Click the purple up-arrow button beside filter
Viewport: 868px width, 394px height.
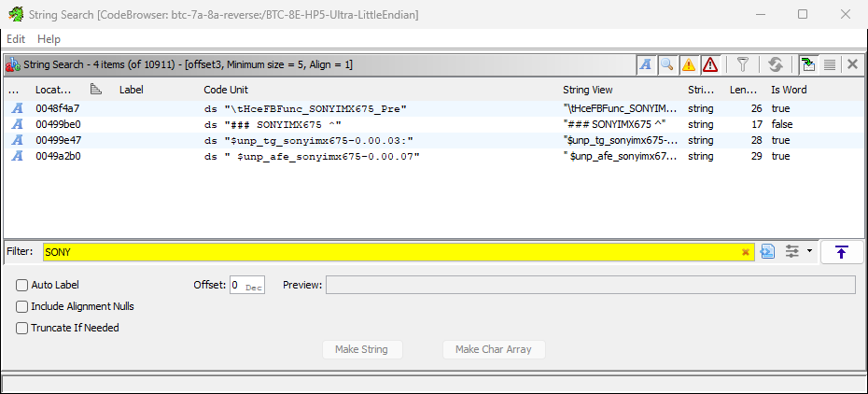[841, 252]
